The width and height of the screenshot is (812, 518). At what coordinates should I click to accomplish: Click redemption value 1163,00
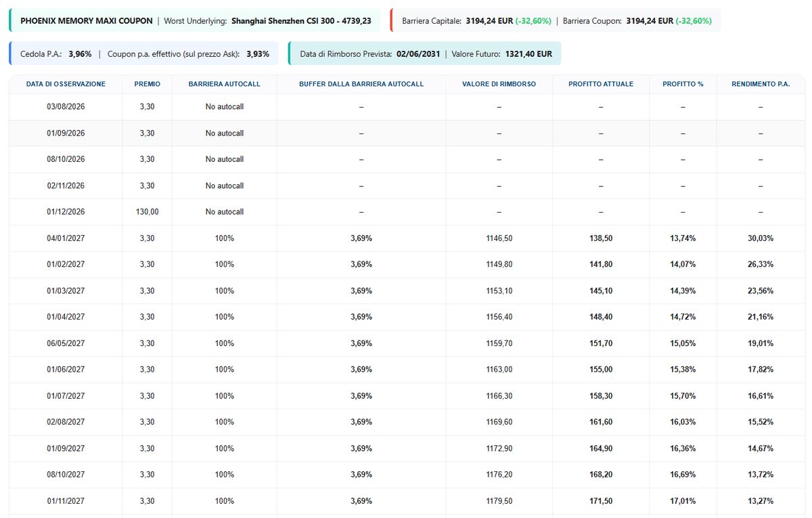click(499, 370)
